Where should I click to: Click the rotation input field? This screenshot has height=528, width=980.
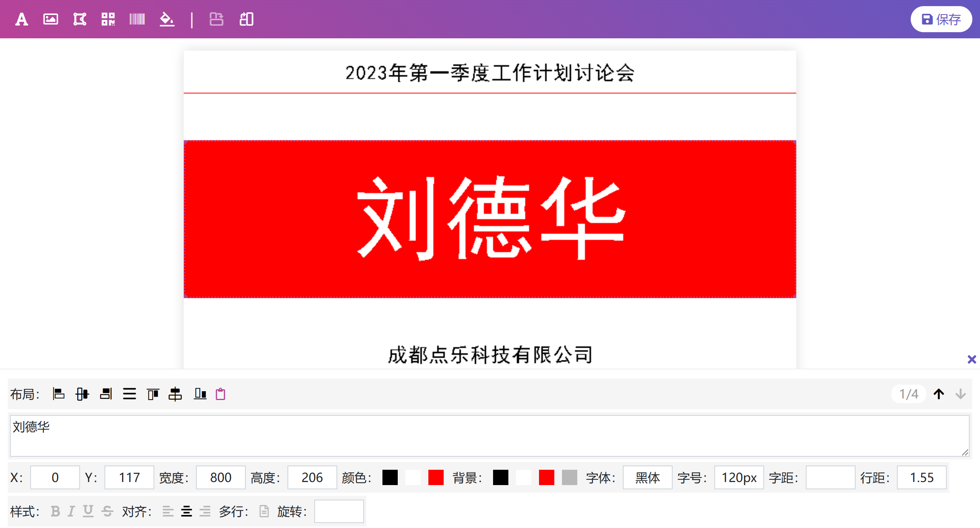[x=339, y=511]
